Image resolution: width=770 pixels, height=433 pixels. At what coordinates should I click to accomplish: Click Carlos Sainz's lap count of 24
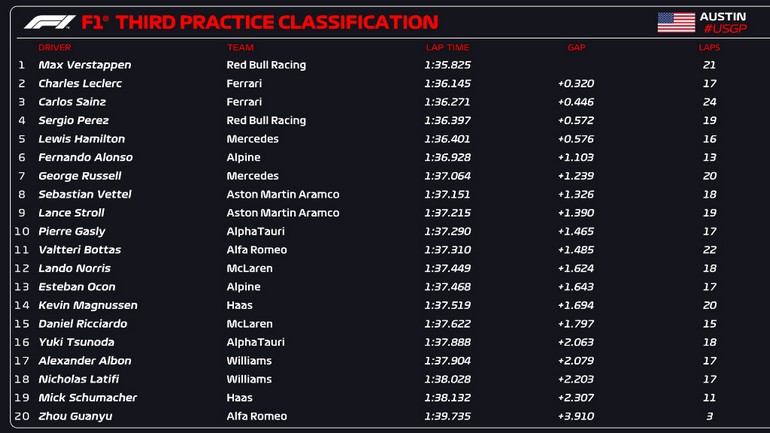[x=709, y=102]
